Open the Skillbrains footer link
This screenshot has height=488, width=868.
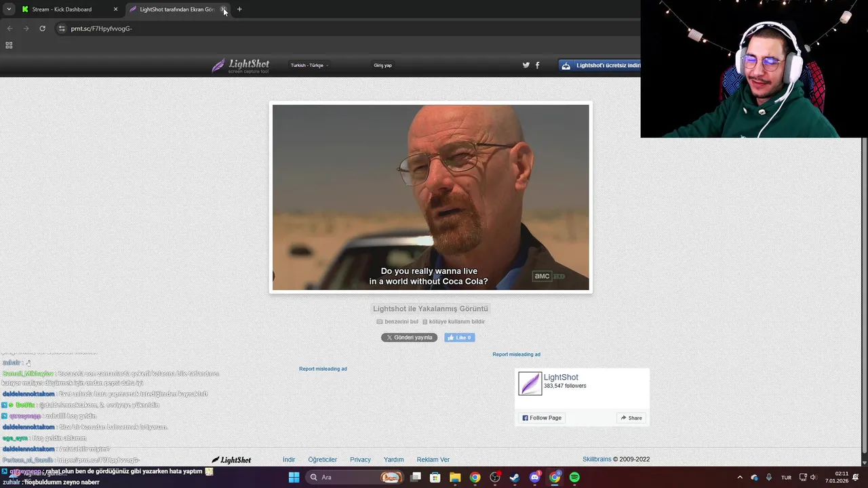pyautogui.click(x=597, y=460)
